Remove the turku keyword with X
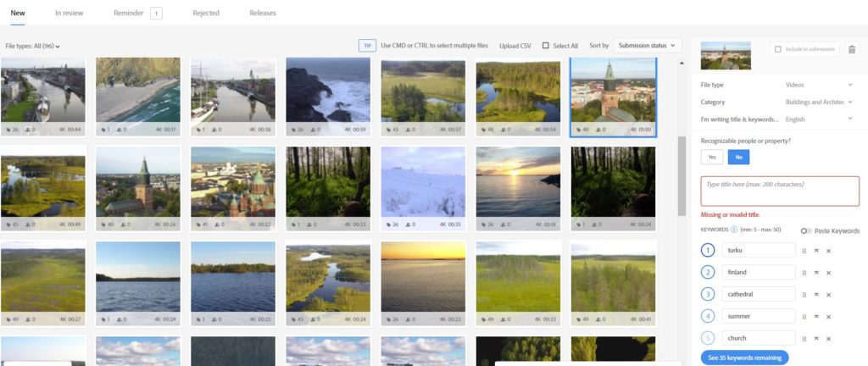The image size is (868, 366). click(x=829, y=251)
